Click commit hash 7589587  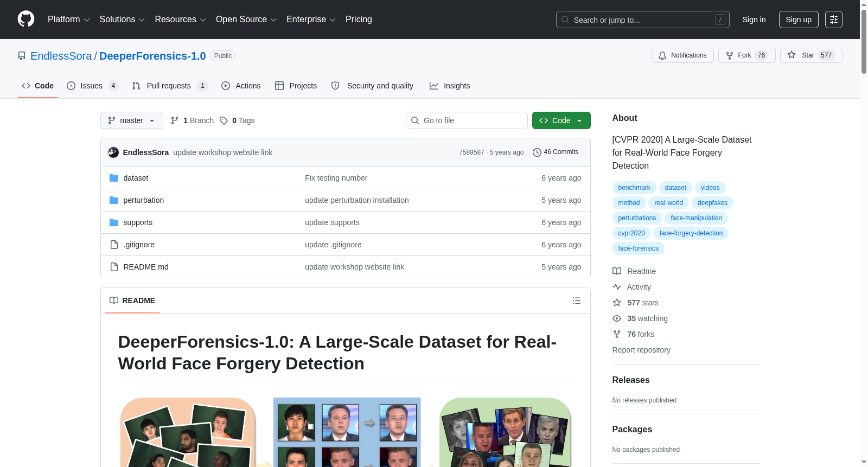tap(471, 152)
